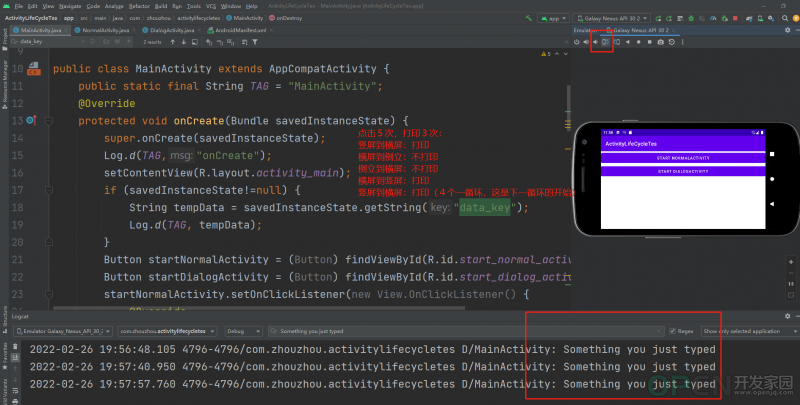Switch to DialogActivity.java tab
This screenshot has height=405, width=800.
[171, 30]
